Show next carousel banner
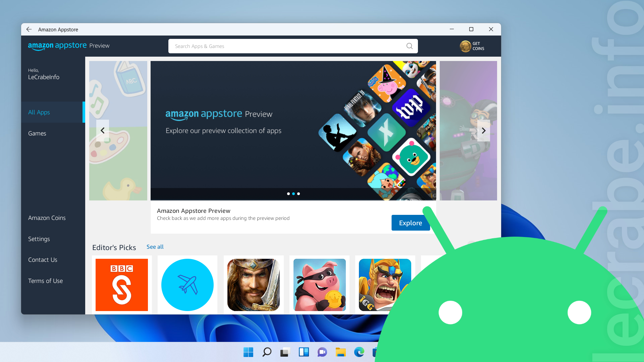Image resolution: width=644 pixels, height=362 pixels. point(484,130)
